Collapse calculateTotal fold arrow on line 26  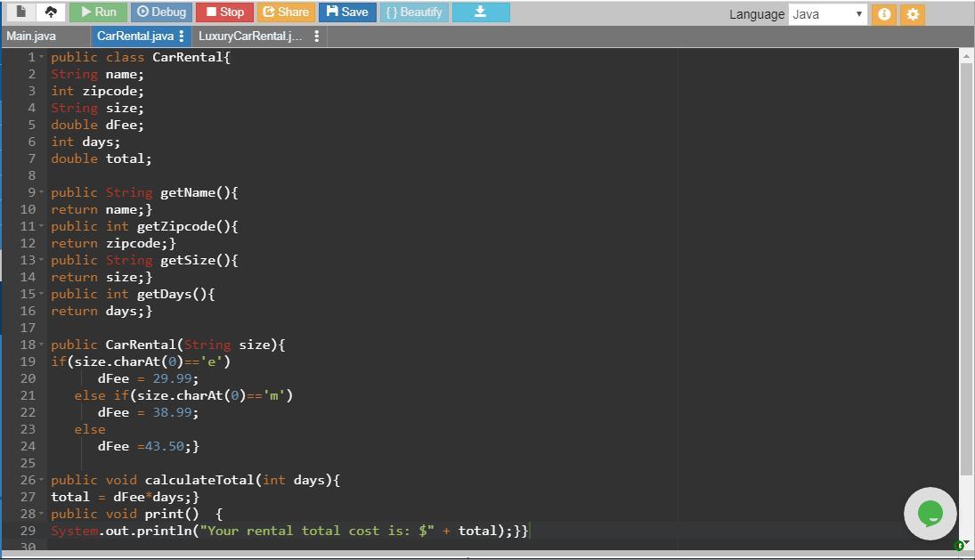click(x=42, y=480)
